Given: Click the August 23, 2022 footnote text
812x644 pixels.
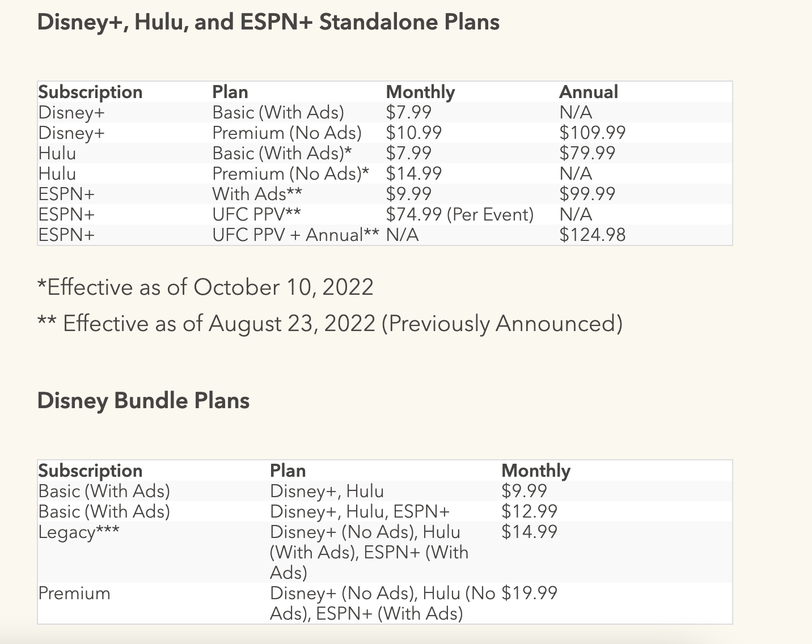Looking at the screenshot, I should click(x=329, y=324).
